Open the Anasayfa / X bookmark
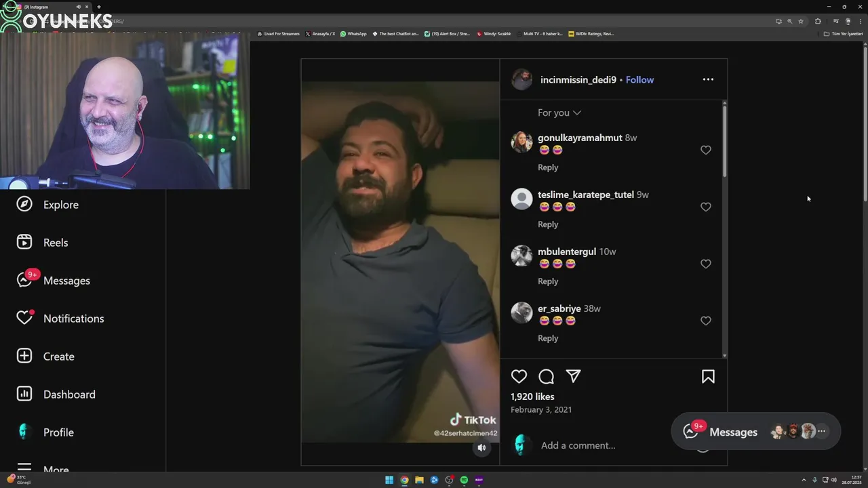Screen dimensions: 868x488 320,34
